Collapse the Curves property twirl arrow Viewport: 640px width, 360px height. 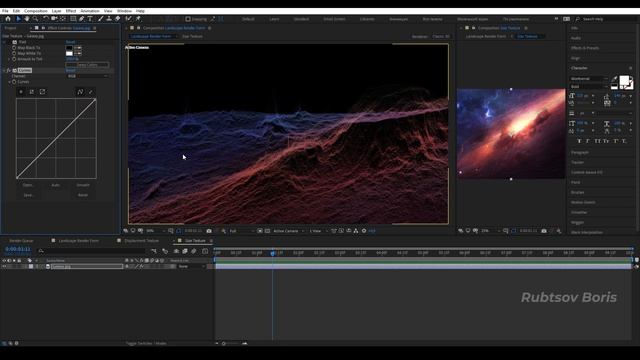(x=9, y=82)
